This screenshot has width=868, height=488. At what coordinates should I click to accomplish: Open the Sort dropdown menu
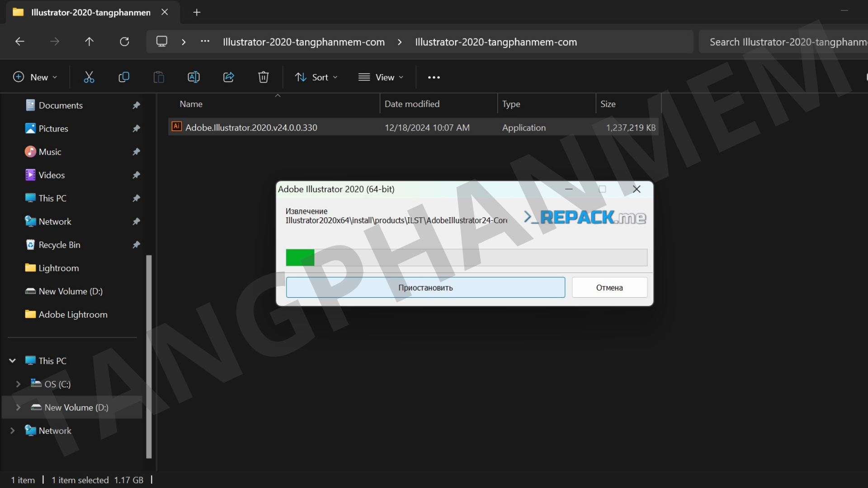tap(316, 77)
